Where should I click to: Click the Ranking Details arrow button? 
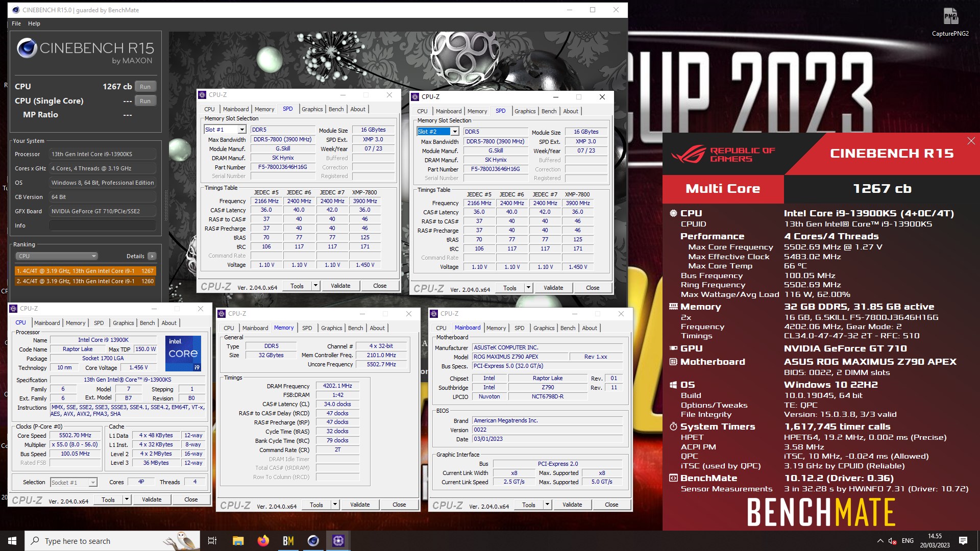[x=152, y=256]
